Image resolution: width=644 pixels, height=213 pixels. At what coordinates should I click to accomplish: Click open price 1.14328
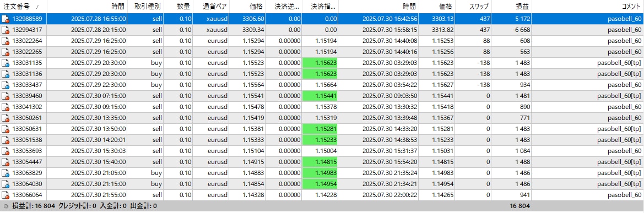[x=254, y=195]
